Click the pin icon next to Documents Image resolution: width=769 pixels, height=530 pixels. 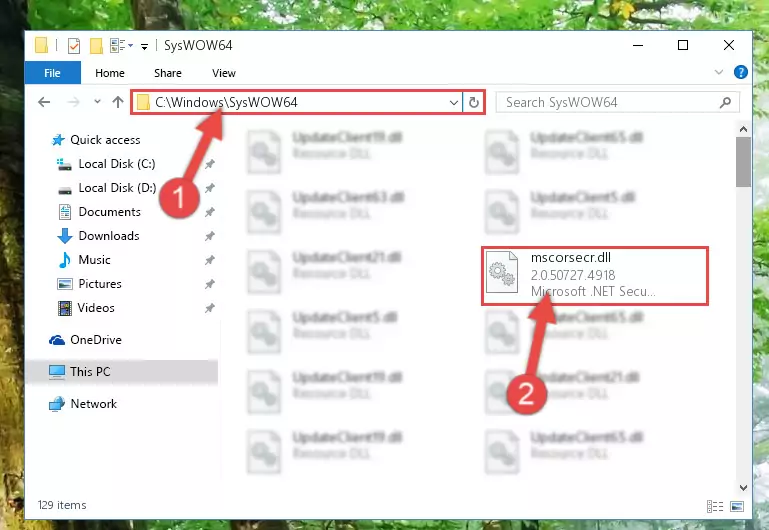point(209,212)
